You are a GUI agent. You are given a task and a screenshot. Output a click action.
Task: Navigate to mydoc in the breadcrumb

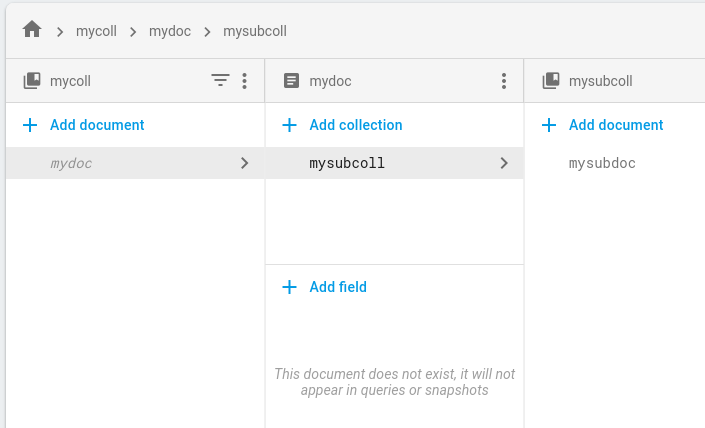[x=170, y=31]
